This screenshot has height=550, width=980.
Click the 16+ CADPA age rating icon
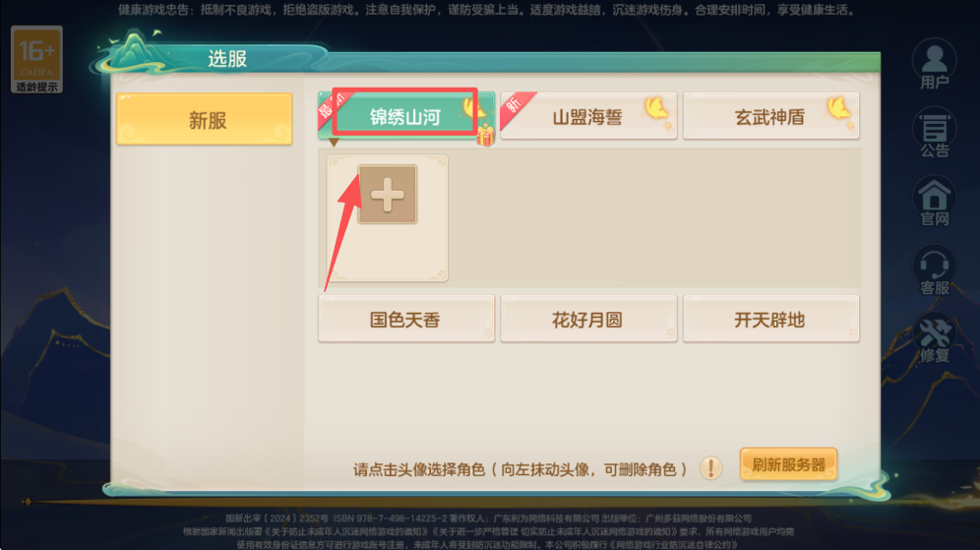pos(36,60)
